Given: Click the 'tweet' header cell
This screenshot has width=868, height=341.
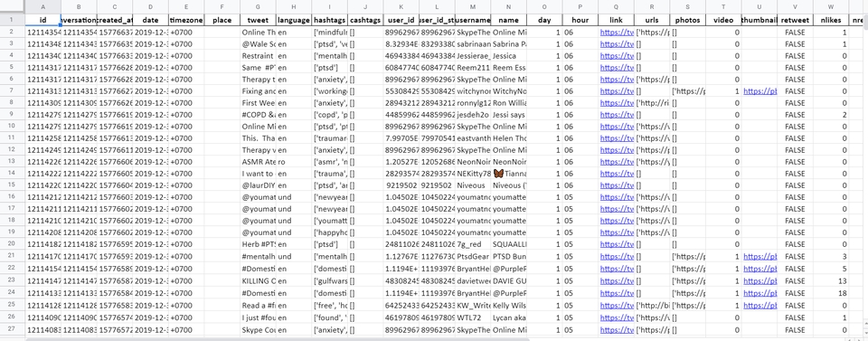Looking at the screenshot, I should point(258,21).
